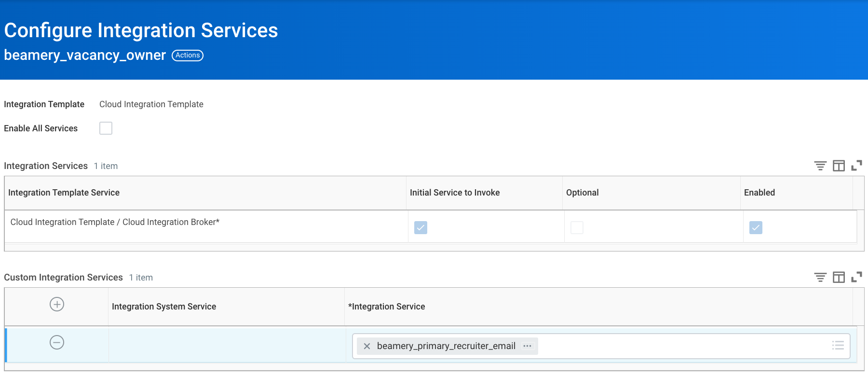The image size is (868, 379).
Task: Remove the beamery_primary_recruiter_email row
Action: click(x=57, y=342)
